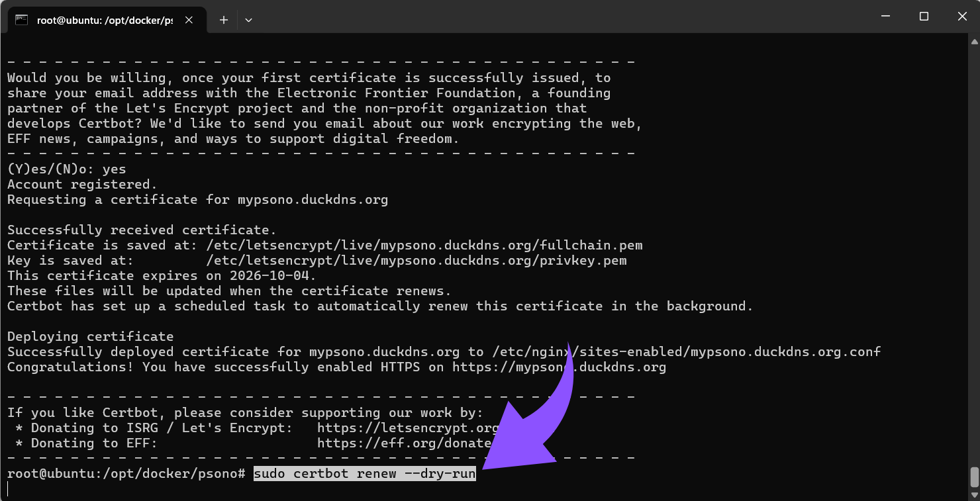Viewport: 980px width, 501px height.
Task: Click the line 'Account registered.'
Action: [x=83, y=185]
